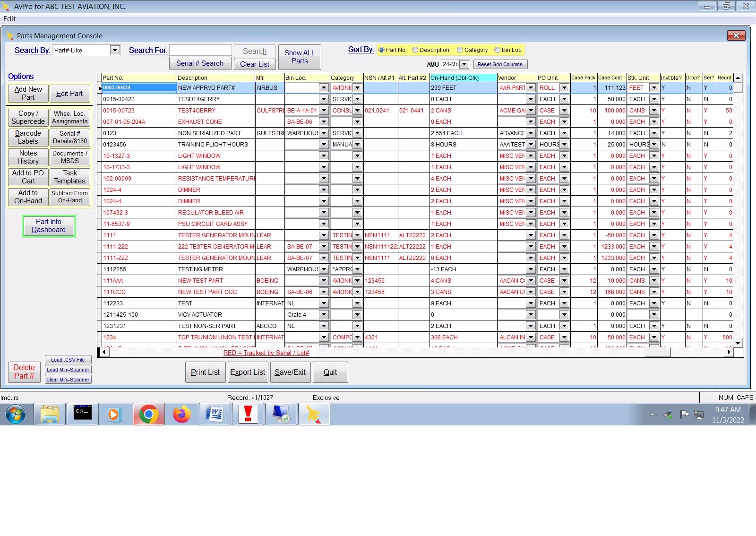Open the Edit menu
The image size is (756, 536).
coord(9,19)
